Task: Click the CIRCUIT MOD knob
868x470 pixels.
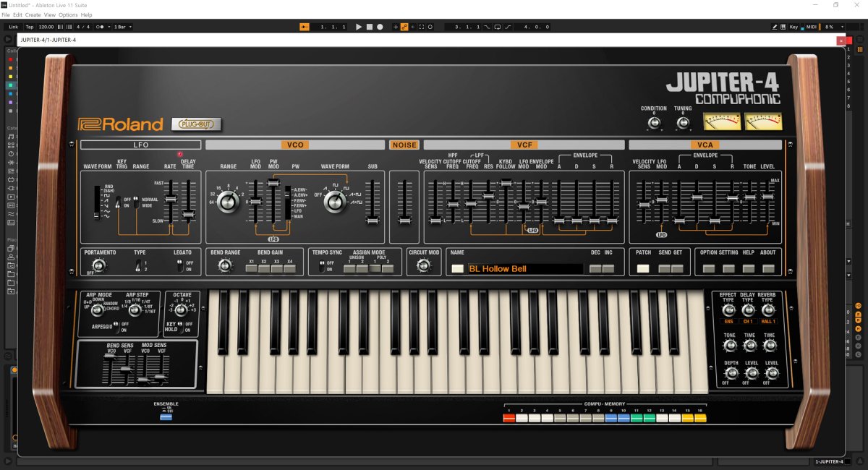Action: pos(424,265)
